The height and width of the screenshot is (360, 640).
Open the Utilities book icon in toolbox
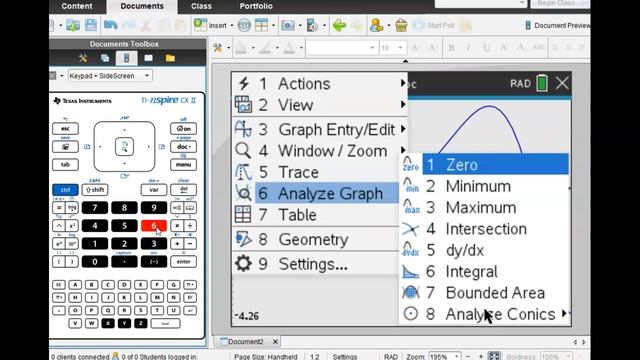pos(149,58)
